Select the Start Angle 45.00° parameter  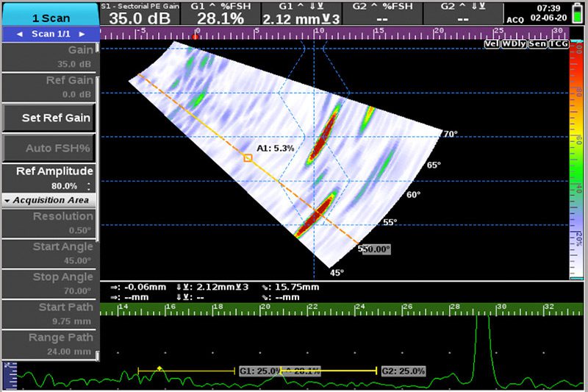click(x=49, y=254)
